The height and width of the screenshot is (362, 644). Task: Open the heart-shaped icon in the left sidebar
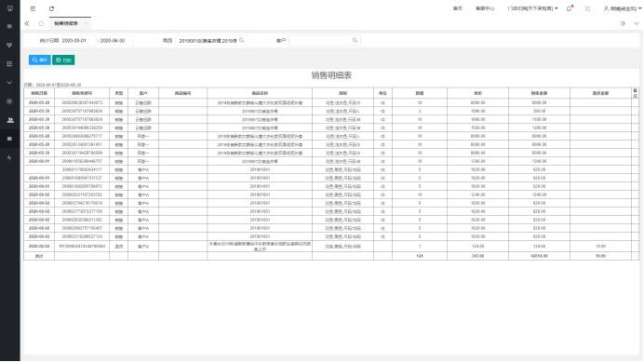(x=10, y=46)
